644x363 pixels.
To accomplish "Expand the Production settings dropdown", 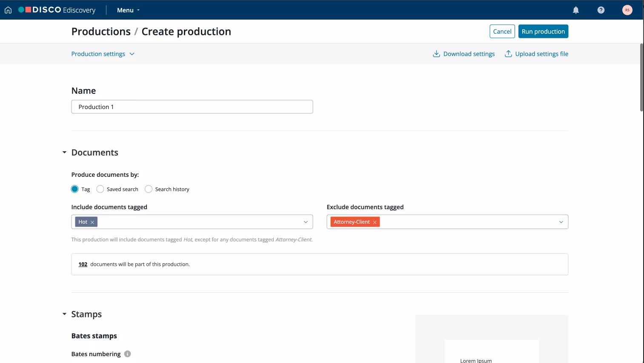I will click(103, 54).
